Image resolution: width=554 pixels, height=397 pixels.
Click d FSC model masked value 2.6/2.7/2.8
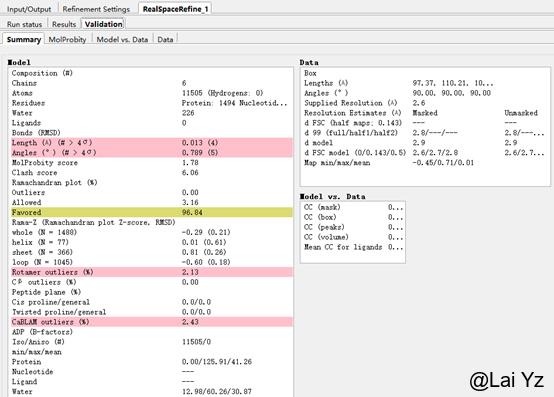coord(435,153)
